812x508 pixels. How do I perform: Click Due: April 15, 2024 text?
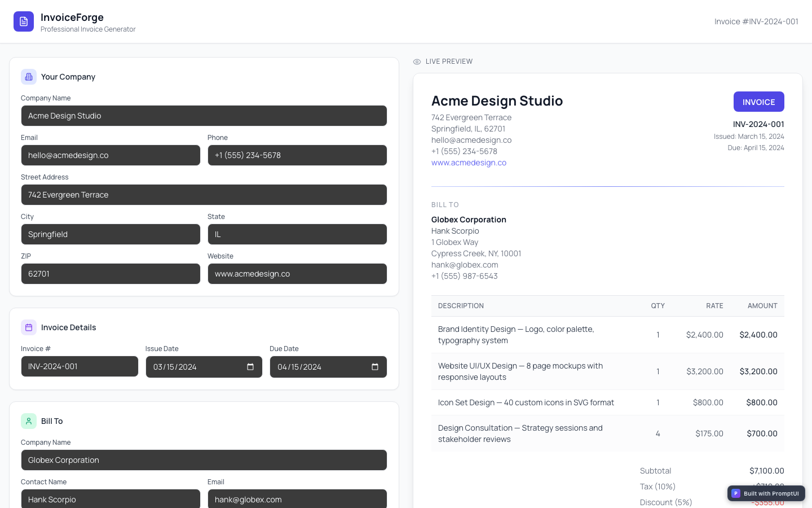[x=756, y=148]
